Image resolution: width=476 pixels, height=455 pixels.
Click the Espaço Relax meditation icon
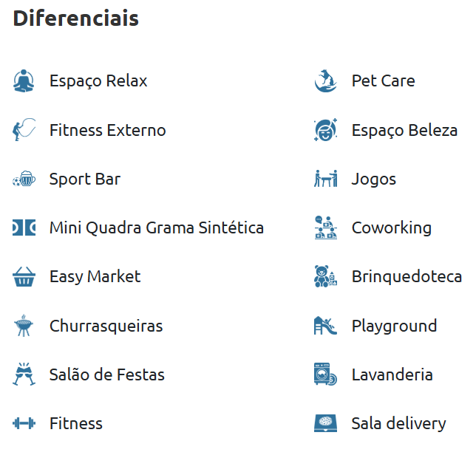click(24, 81)
